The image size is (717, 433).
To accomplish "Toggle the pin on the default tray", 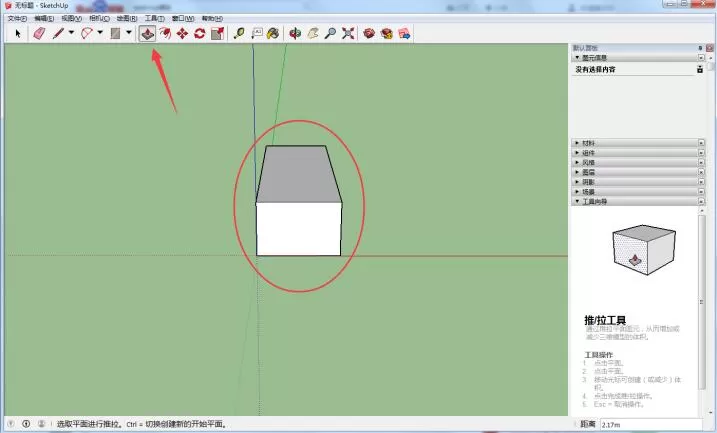I will point(700,48).
